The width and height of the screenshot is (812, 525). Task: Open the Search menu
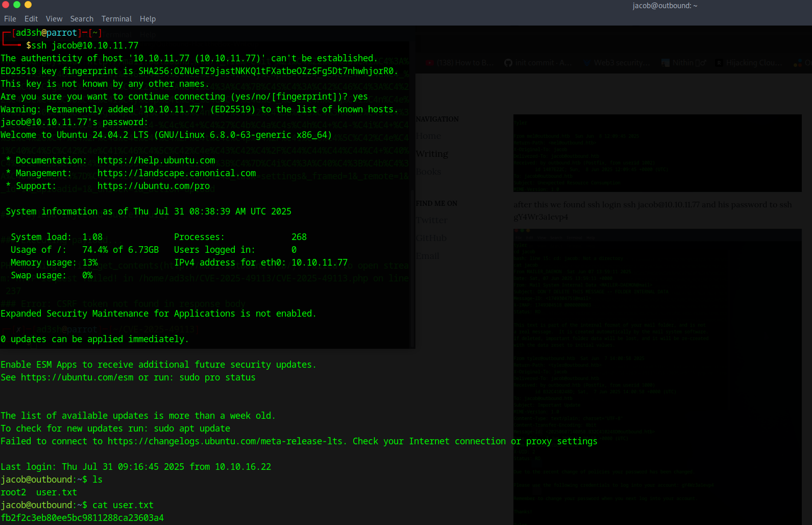pyautogui.click(x=82, y=19)
